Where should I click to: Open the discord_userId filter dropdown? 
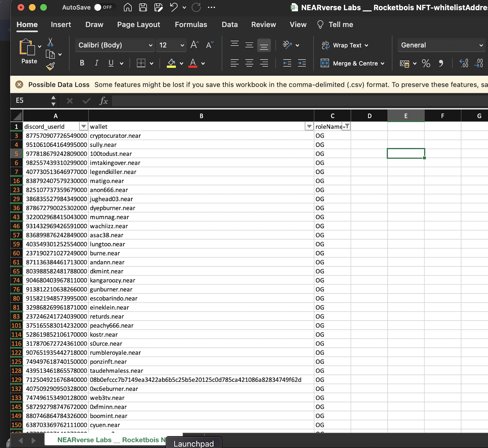[x=83, y=126]
